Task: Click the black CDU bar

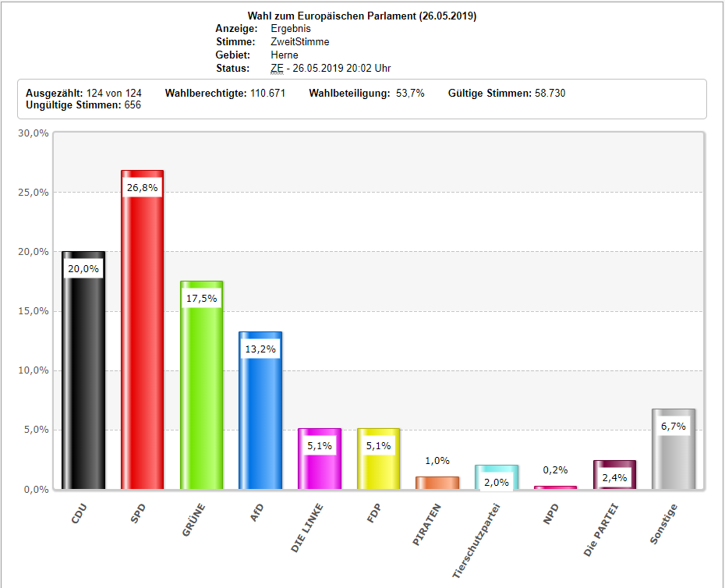Action: [83, 370]
